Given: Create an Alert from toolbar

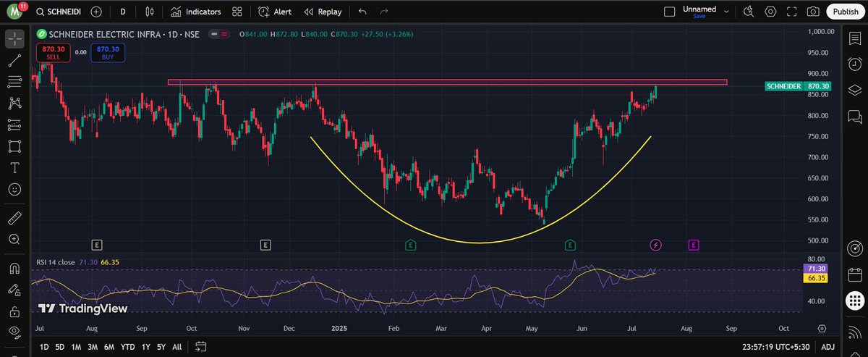Looking at the screenshot, I should coord(275,12).
